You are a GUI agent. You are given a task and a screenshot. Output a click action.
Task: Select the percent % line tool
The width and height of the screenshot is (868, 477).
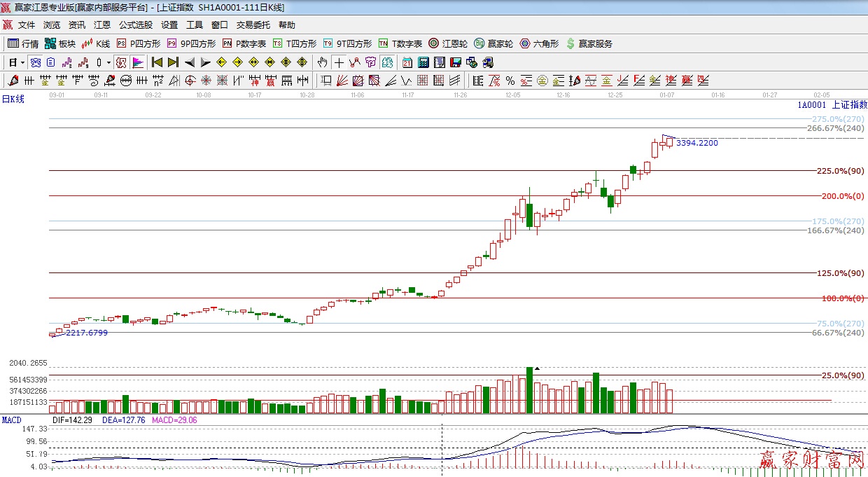pos(510,81)
